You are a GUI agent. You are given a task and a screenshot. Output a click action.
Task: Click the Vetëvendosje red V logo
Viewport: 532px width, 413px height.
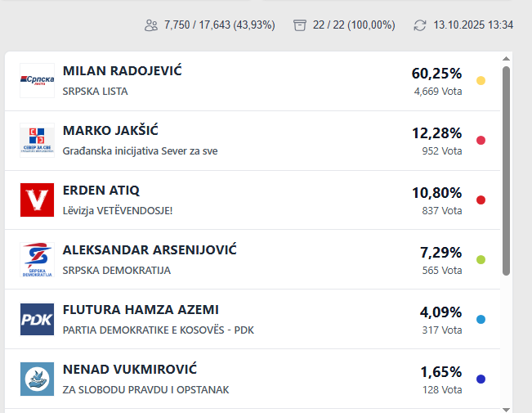(37, 200)
